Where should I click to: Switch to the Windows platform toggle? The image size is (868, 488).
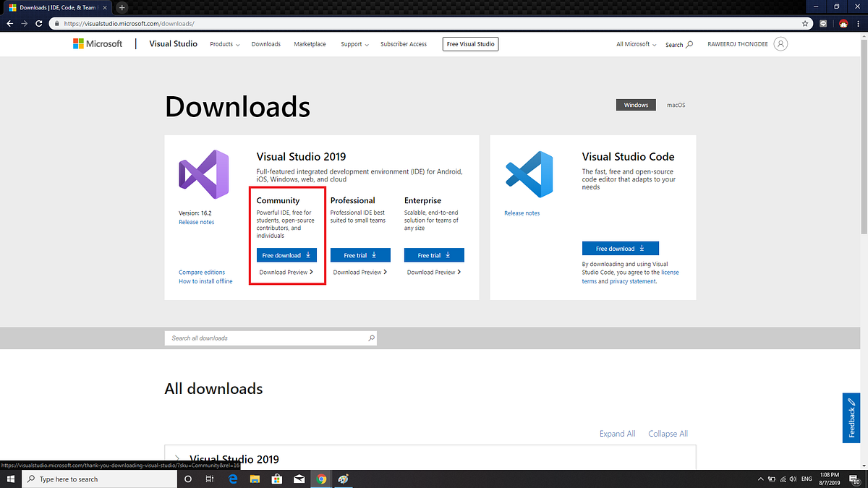click(636, 105)
